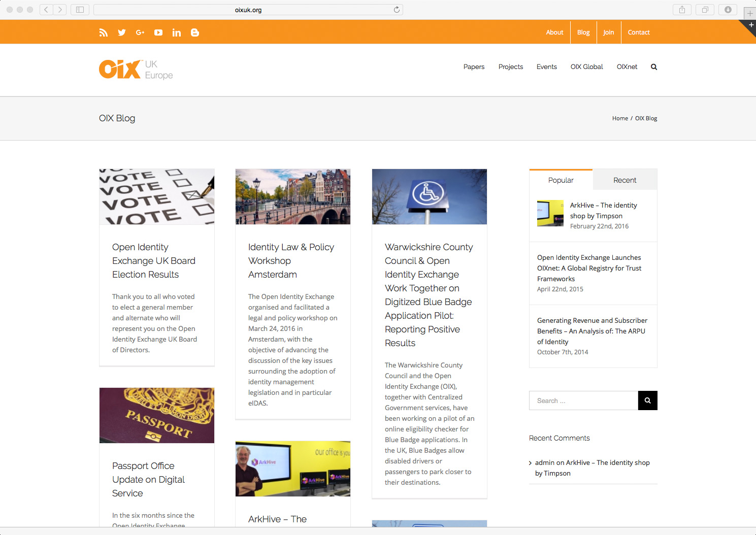Click the April 22nd, 2015 date text
This screenshot has width=756, height=535.
point(560,289)
